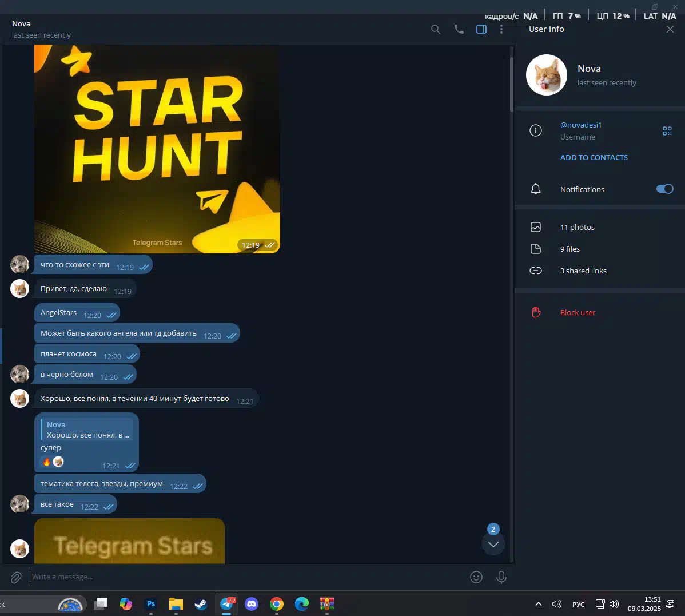Screen dimensions: 685x616
Task: Open Nova's profile picture in User Info
Action: pyautogui.click(x=547, y=75)
